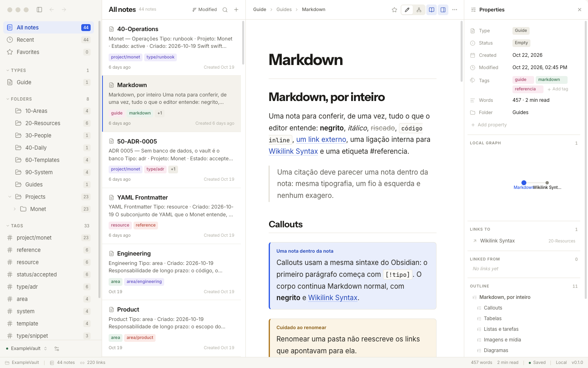
Task: Open Wikilink Syntax under Links To
Action: click(x=524, y=241)
